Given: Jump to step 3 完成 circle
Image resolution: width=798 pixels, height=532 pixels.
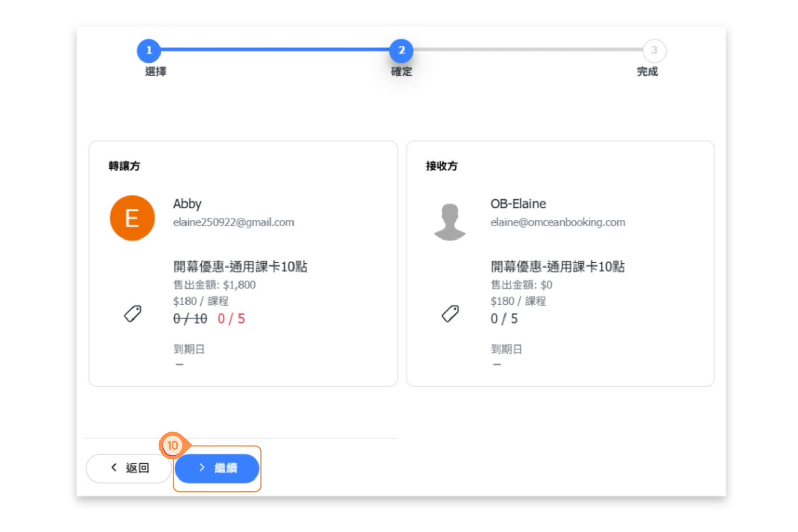Looking at the screenshot, I should pos(654,50).
